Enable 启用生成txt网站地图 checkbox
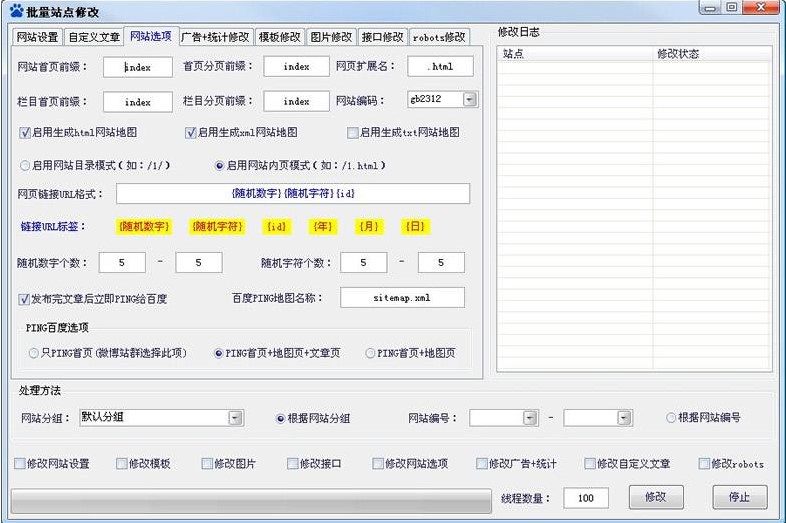Screen dimensions: 786x523 352,133
